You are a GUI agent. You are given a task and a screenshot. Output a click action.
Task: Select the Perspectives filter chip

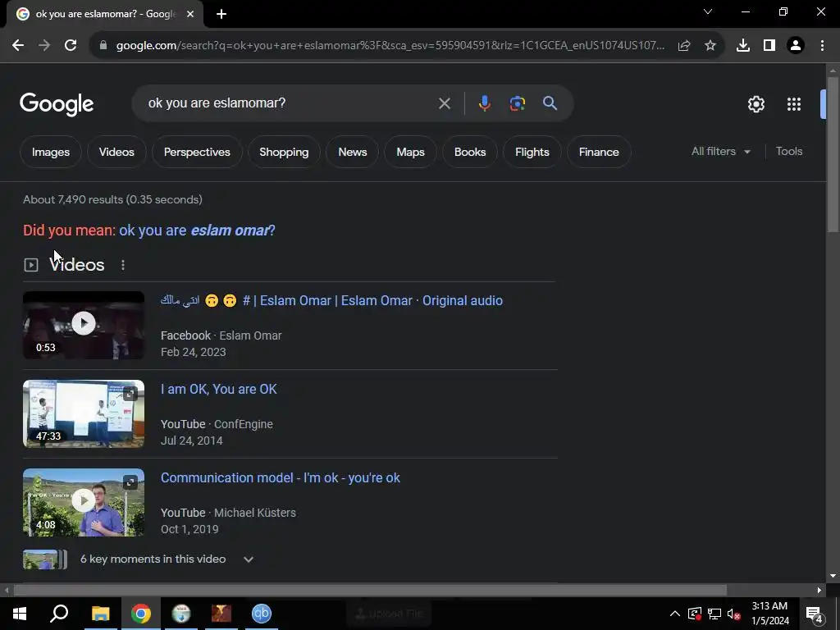pos(197,152)
